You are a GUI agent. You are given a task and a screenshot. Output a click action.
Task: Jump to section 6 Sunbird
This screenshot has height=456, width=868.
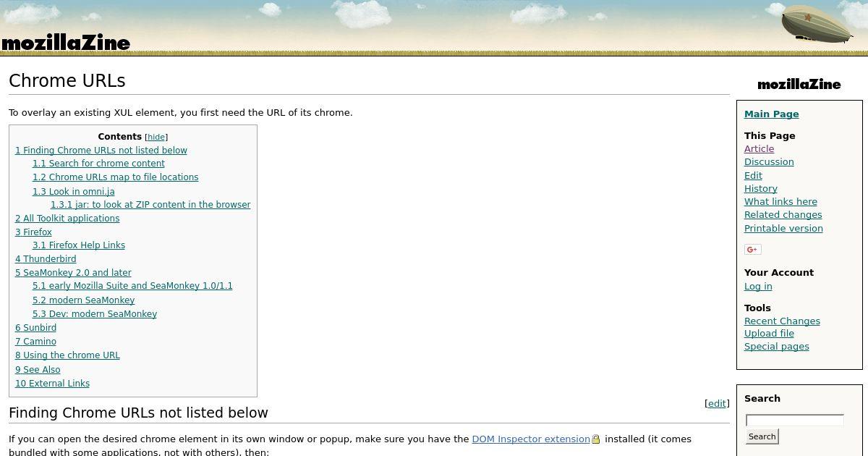point(35,328)
